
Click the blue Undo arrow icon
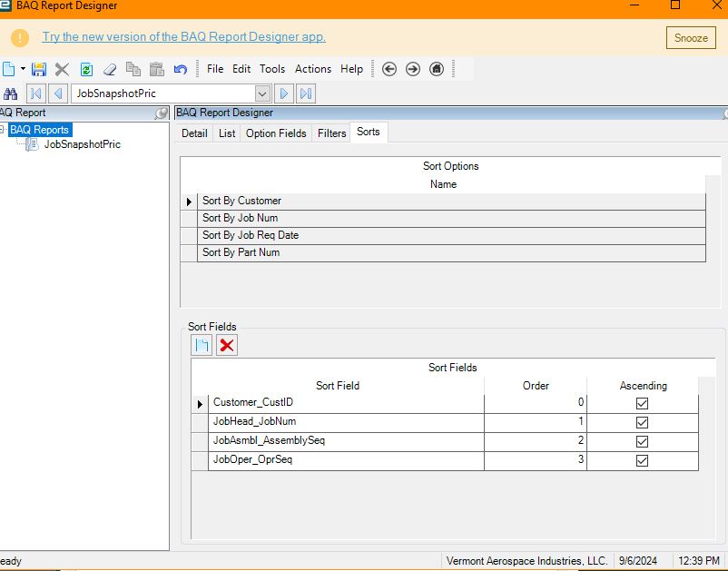[181, 69]
